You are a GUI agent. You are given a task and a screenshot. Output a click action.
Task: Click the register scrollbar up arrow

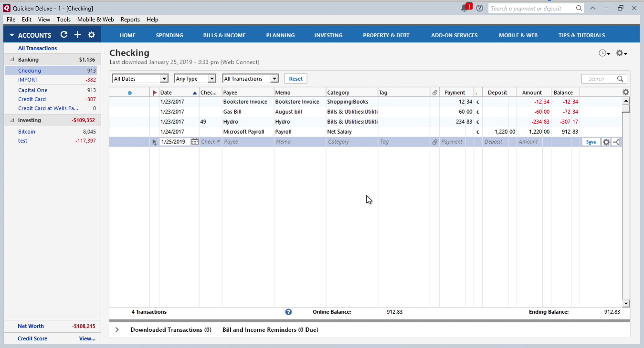point(626,101)
